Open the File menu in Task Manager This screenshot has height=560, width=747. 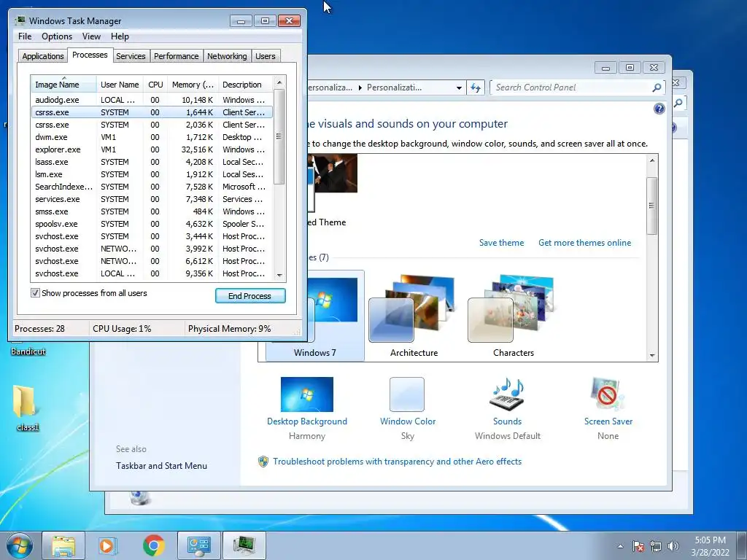(x=25, y=36)
